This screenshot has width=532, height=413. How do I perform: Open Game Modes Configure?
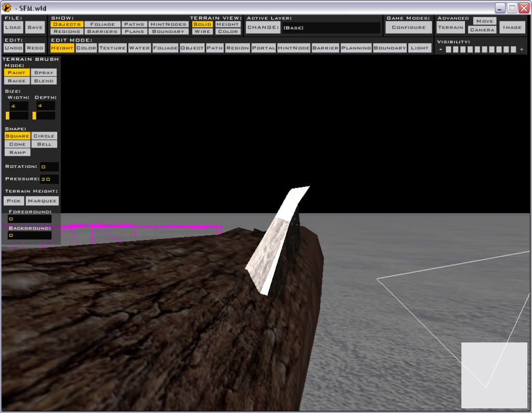(x=409, y=28)
